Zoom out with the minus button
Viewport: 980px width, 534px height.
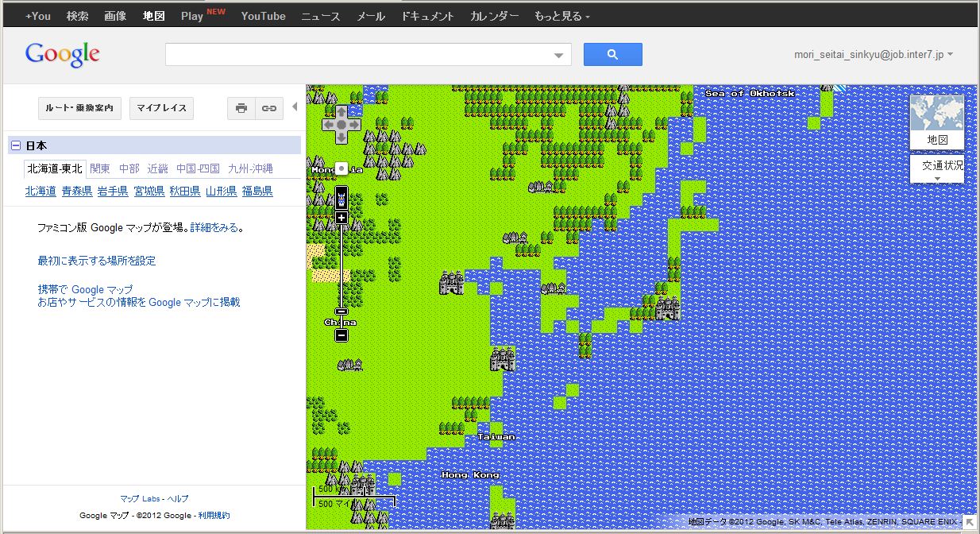click(x=341, y=335)
